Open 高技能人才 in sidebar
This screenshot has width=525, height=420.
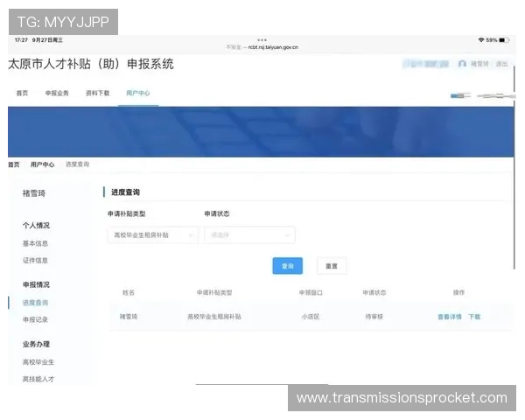point(38,379)
